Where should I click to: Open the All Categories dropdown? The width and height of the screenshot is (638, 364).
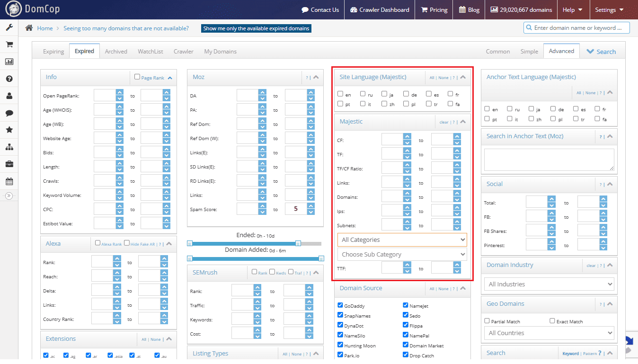[x=402, y=240]
